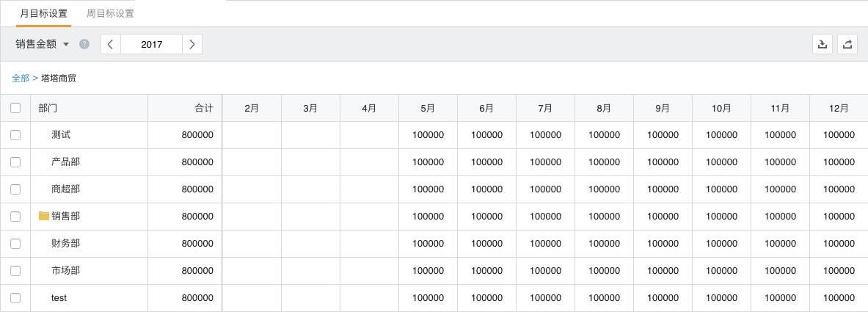Viewport: 868px width, 312px height.
Task: Switch to the 周目标设置 tab
Action: coord(110,13)
